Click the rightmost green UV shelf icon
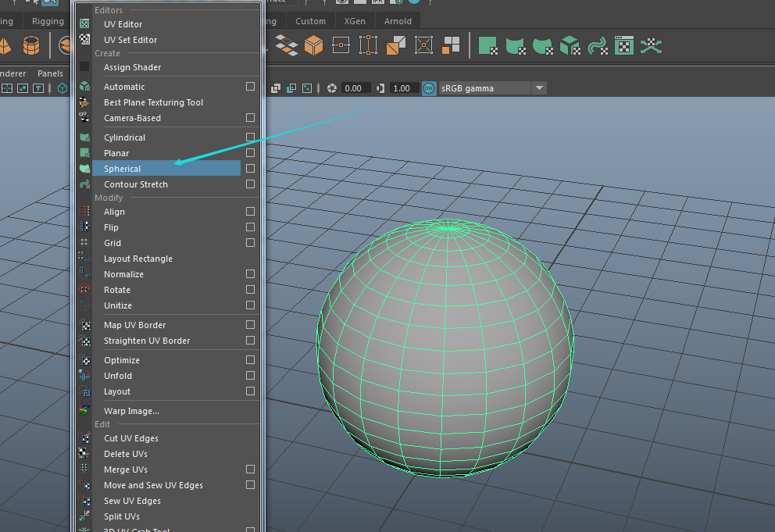Viewport: 775px width, 532px height. tap(651, 46)
